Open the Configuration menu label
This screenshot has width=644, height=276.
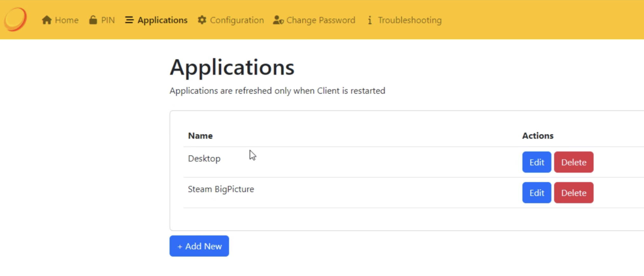[237, 20]
